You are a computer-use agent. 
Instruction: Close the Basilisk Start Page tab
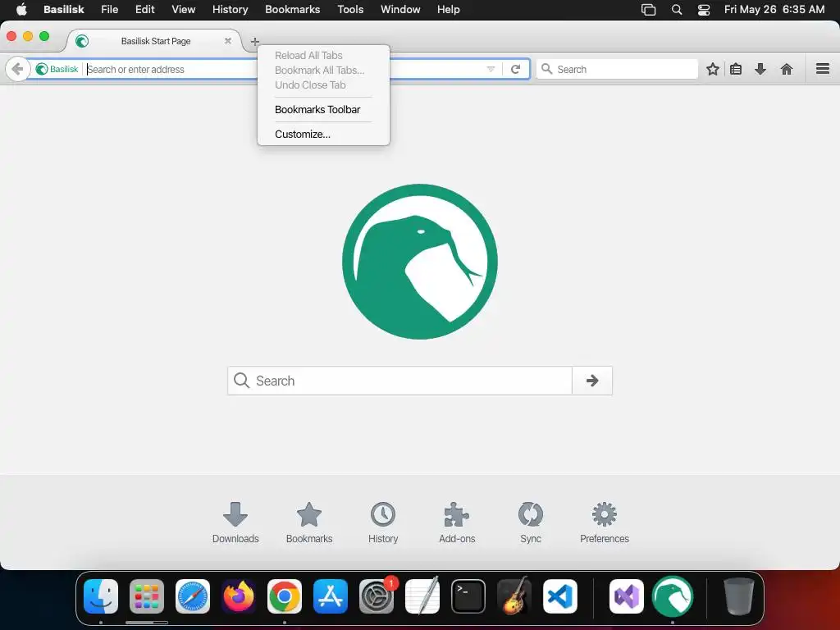pyautogui.click(x=228, y=41)
